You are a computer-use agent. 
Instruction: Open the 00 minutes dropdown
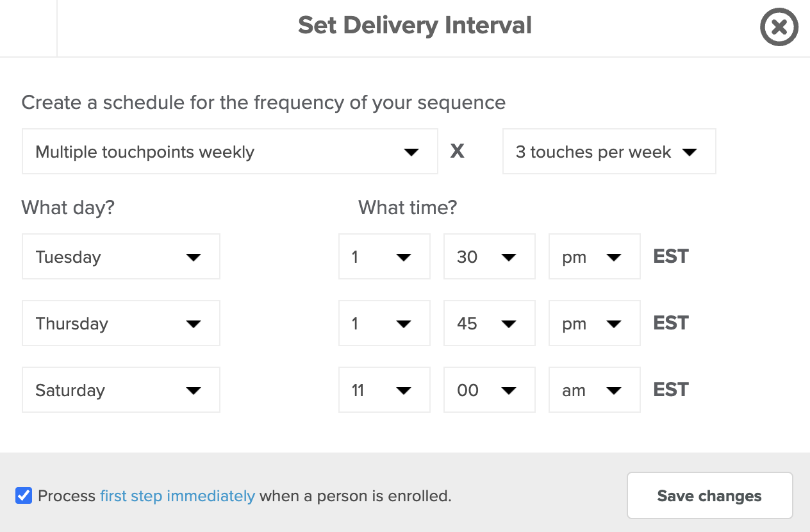click(x=490, y=390)
